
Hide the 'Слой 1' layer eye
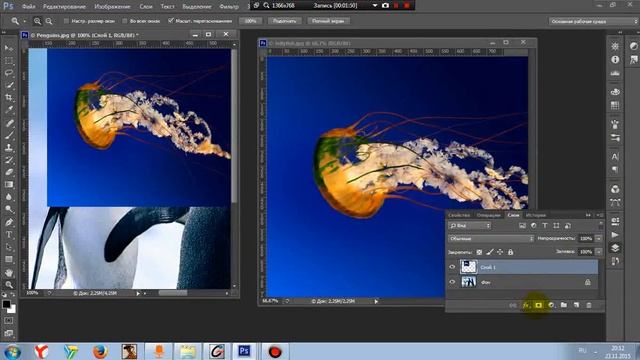click(452, 267)
